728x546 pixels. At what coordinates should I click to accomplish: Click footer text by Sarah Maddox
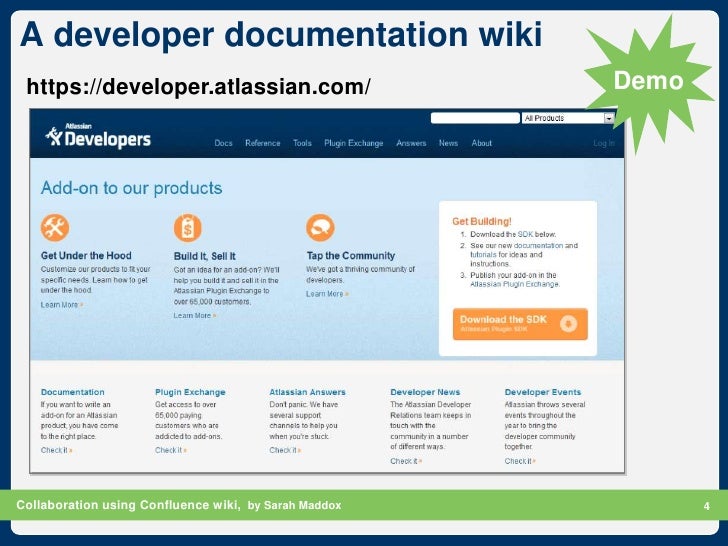tap(294, 505)
